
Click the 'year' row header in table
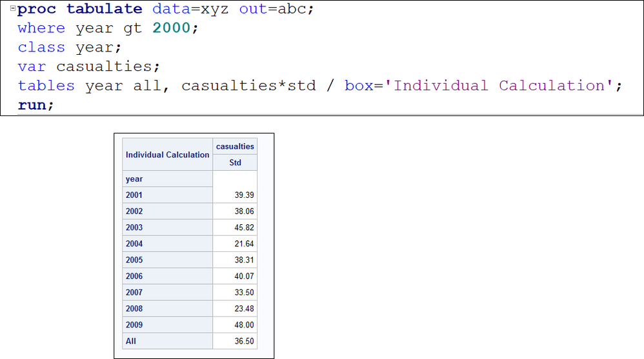(168, 179)
